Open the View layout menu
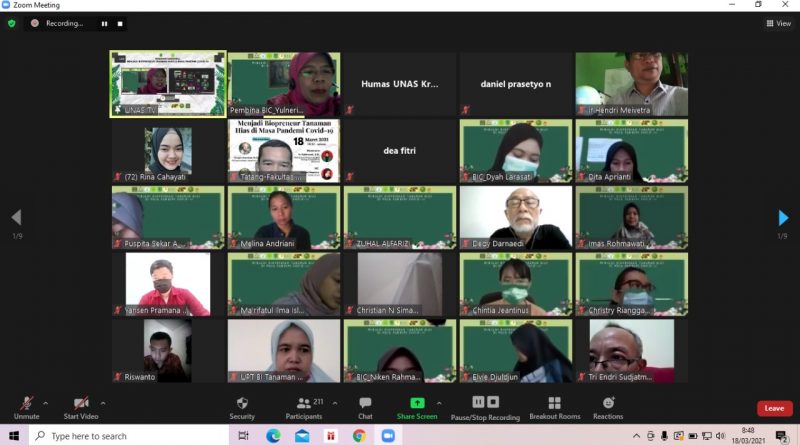 click(779, 23)
